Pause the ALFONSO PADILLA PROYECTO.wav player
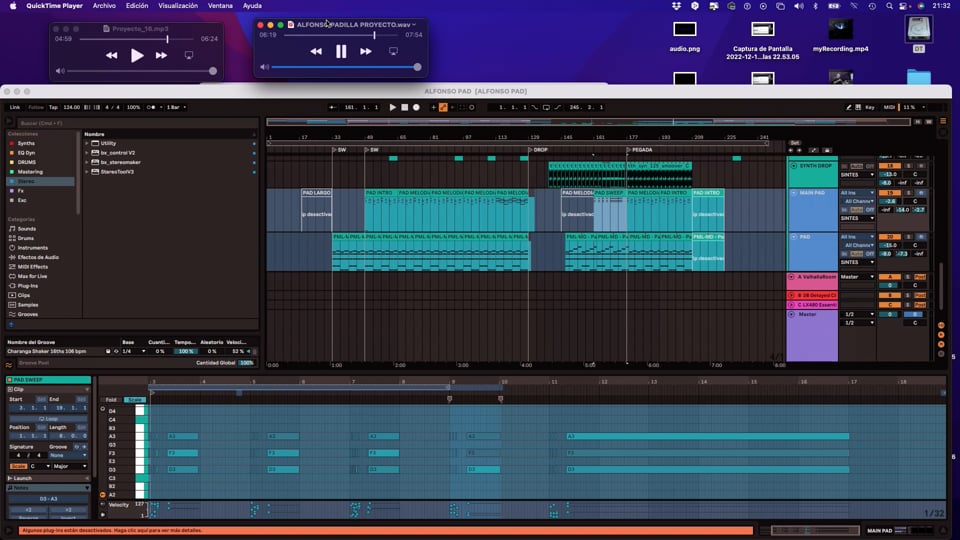 (341, 51)
